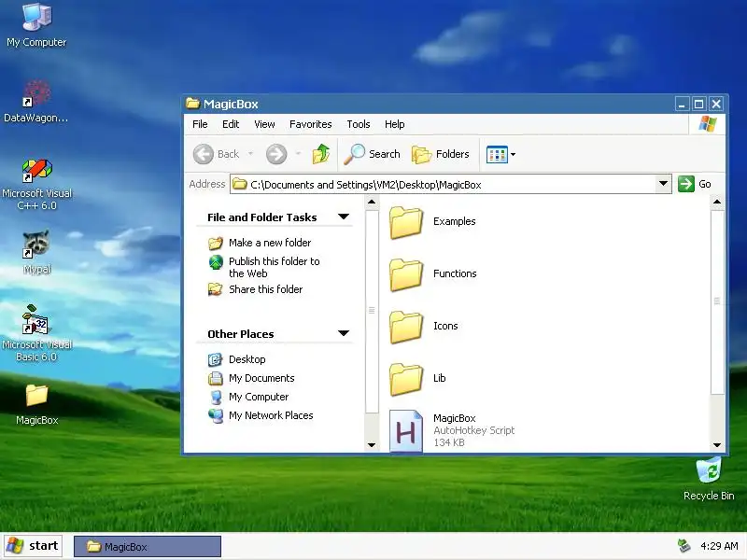Click Share this folder link
The height and width of the screenshot is (560, 747).
coord(265,289)
